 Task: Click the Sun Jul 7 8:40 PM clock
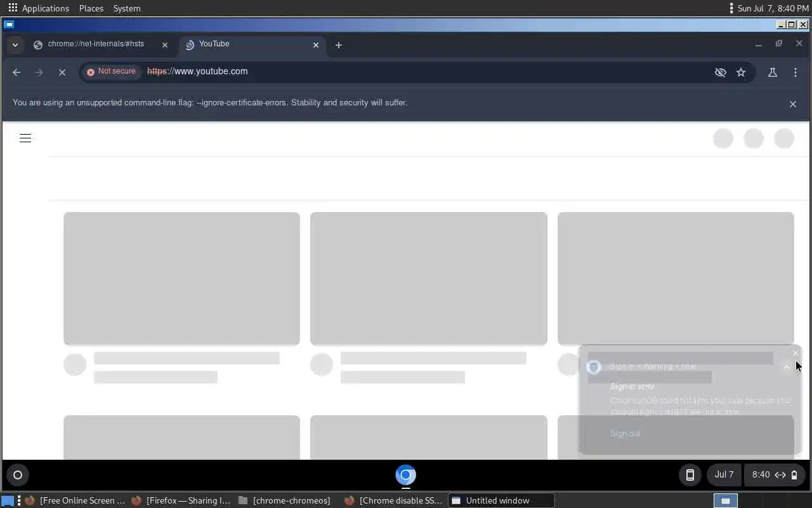coord(773,8)
